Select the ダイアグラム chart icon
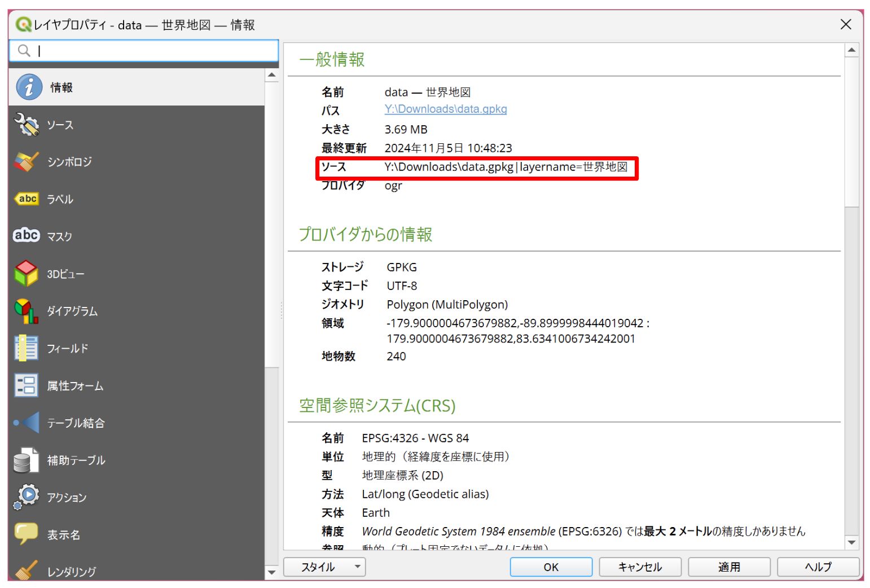The image size is (870, 588). (x=27, y=311)
